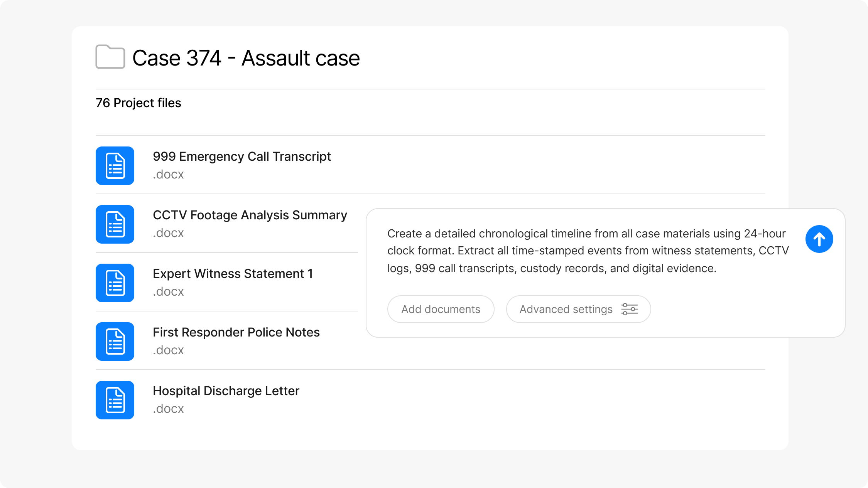This screenshot has height=488, width=868.
Task: Select Expert Witness Statement 1 document title
Action: coord(233,274)
